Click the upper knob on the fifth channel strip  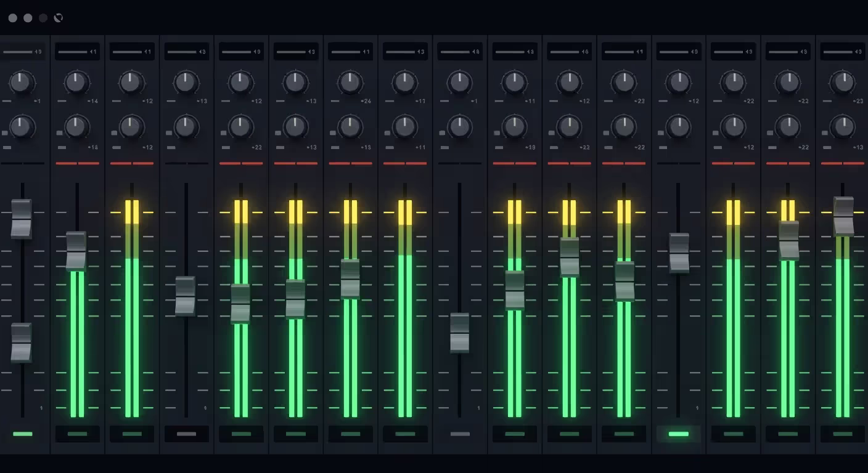[x=241, y=82]
